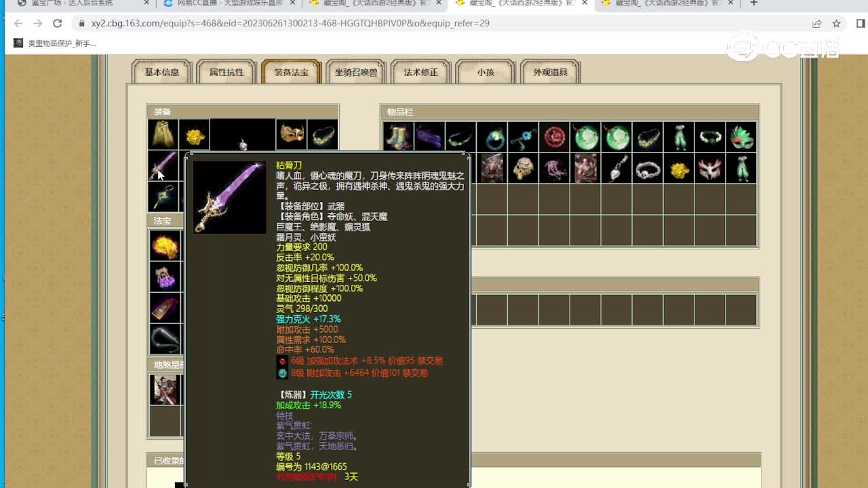Click the 编号为 1143@1665 line
The image size is (868, 488).
pos(311,466)
